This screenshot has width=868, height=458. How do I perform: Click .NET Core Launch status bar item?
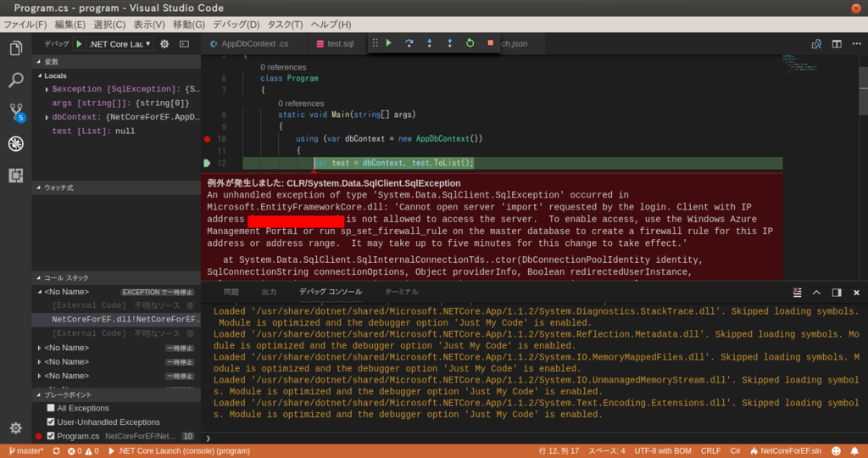[x=179, y=451]
